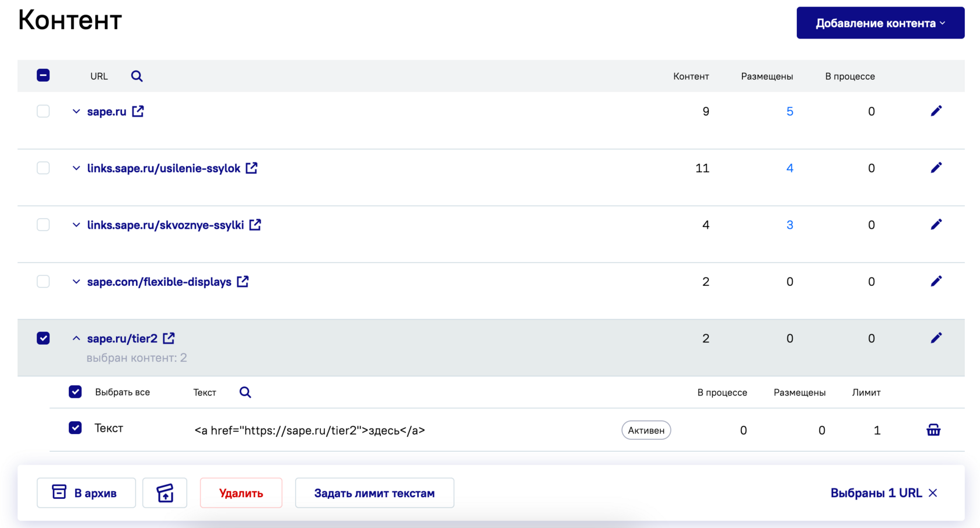Toggle the header select-all checkbox
This screenshot has height=528, width=980.
pos(43,75)
